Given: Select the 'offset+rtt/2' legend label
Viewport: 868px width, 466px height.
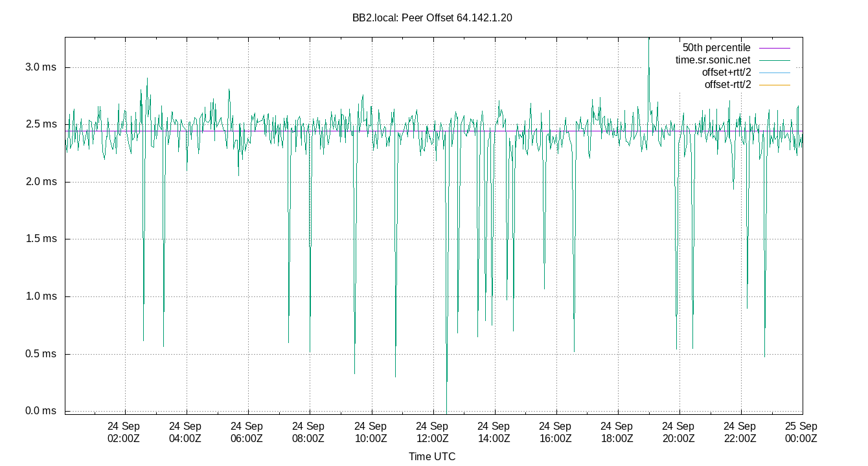Looking at the screenshot, I should point(727,72).
